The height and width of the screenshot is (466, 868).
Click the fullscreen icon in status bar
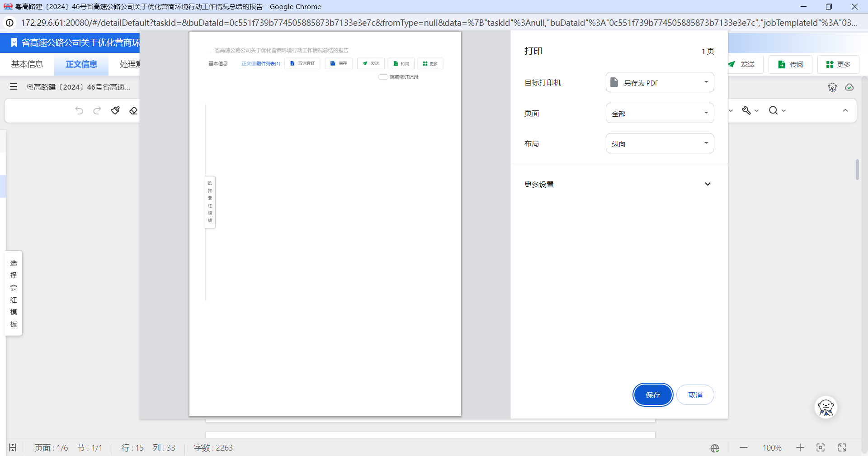[x=842, y=447]
